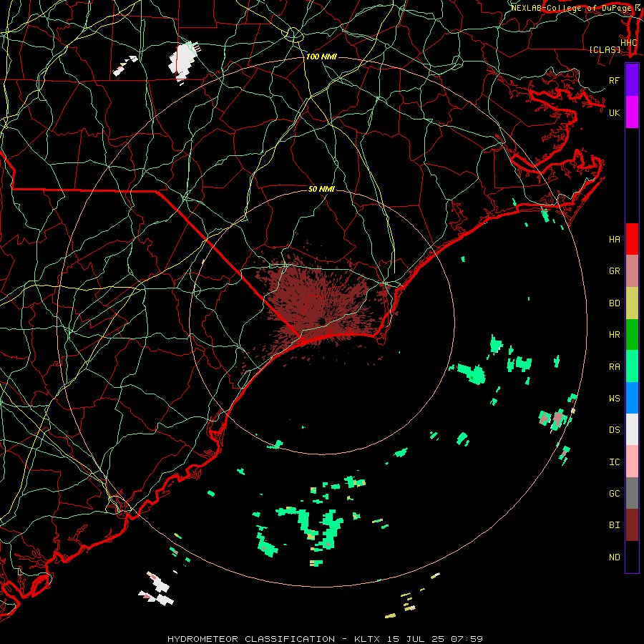
Task: Click the 'WS' legend label
Action: tap(614, 399)
